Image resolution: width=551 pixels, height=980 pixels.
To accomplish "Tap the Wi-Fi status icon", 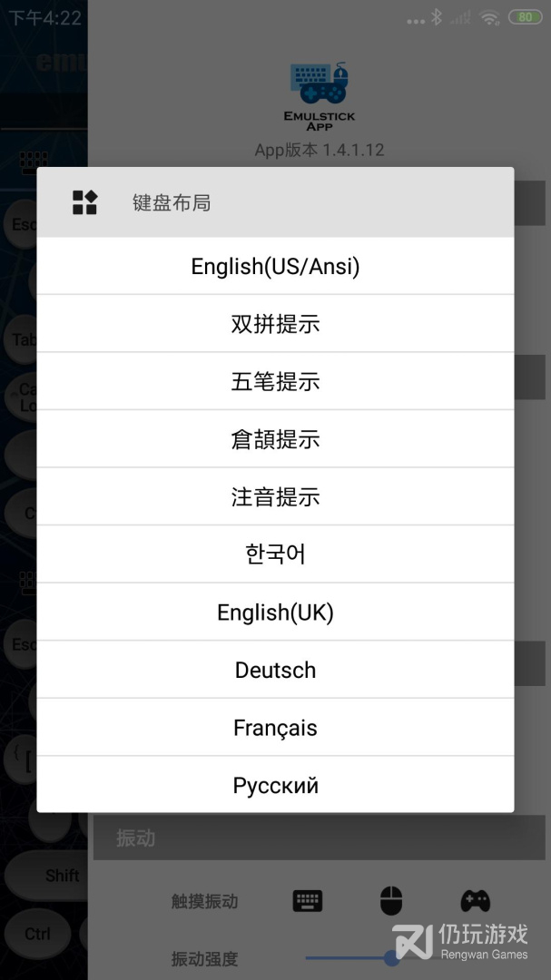I will click(x=490, y=17).
